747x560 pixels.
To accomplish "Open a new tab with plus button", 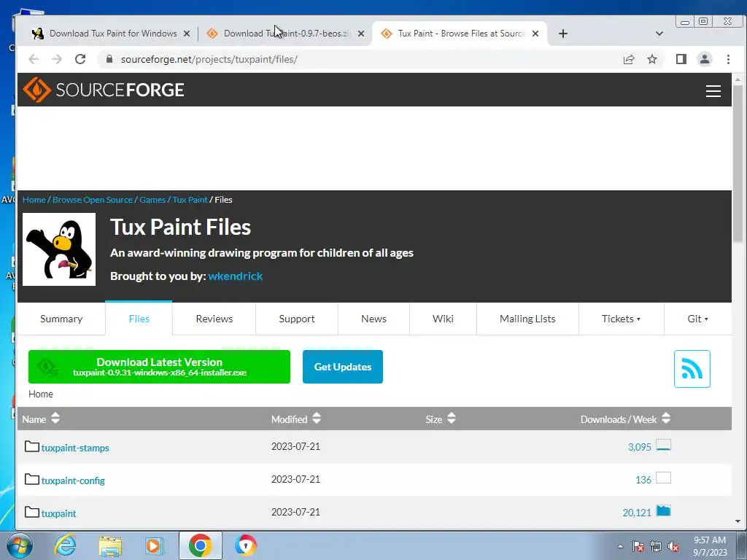I will coord(562,34).
